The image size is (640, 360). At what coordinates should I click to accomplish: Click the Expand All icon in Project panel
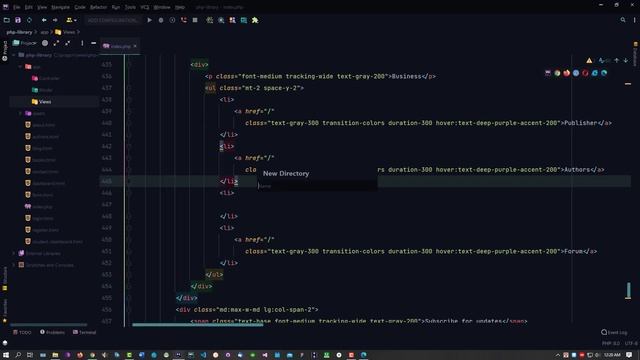tap(56, 43)
